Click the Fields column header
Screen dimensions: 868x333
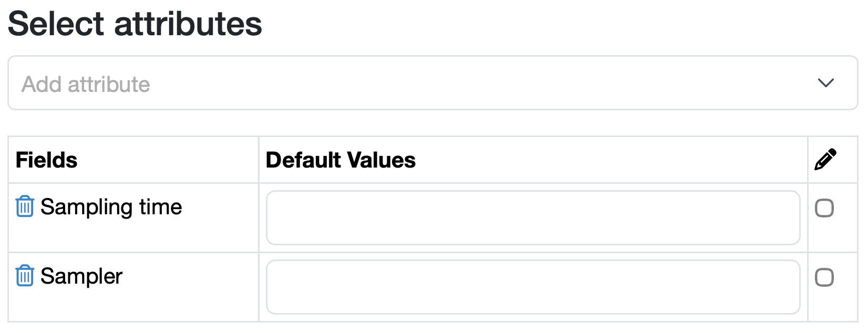click(x=47, y=160)
